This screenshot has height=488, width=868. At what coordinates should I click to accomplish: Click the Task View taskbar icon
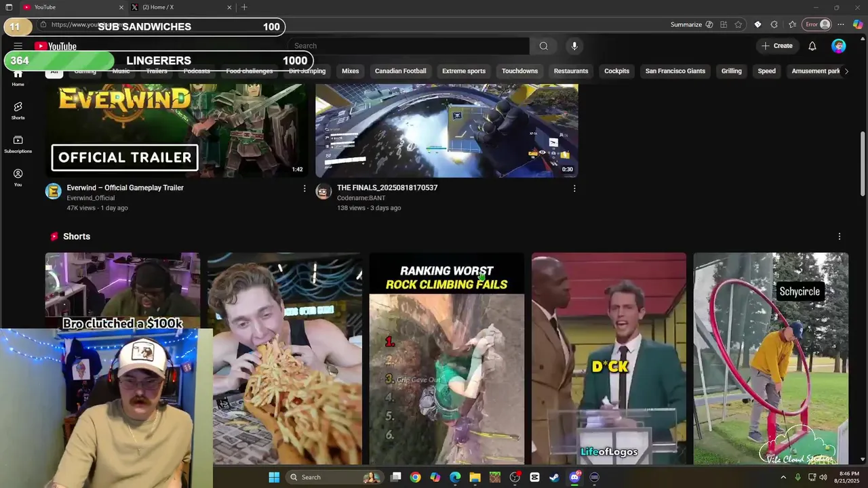coord(396,477)
